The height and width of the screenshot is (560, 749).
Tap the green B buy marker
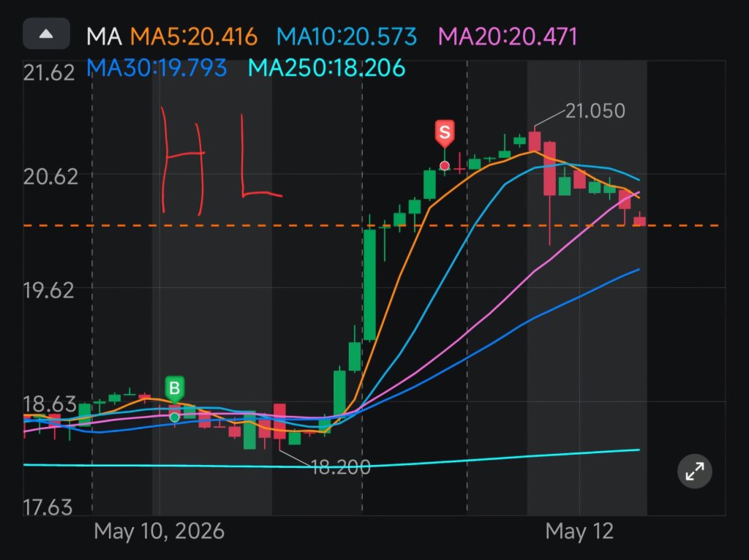pos(174,389)
